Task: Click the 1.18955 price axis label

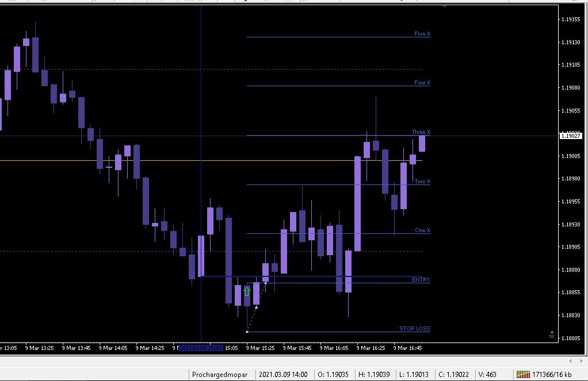Action: click(571, 202)
